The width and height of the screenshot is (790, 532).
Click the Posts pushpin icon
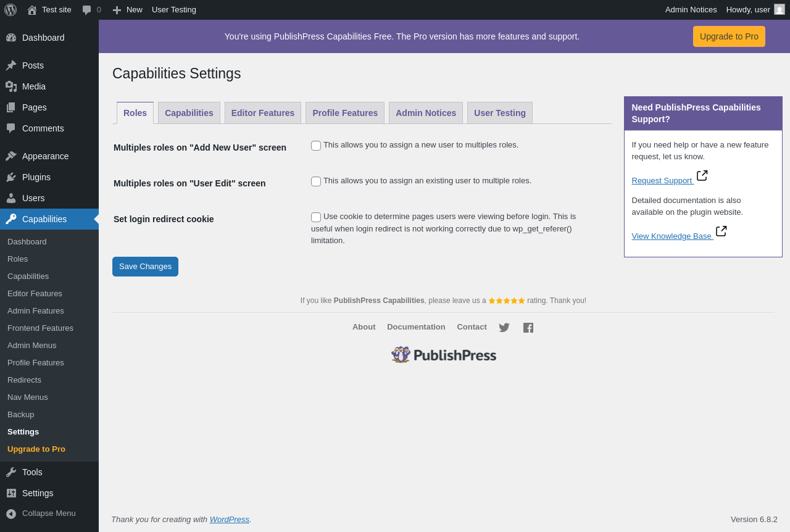pyautogui.click(x=11, y=65)
